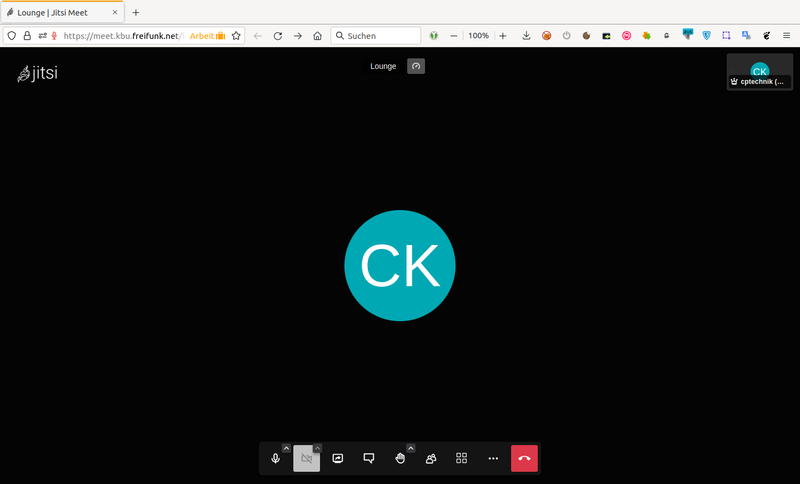The image size is (800, 484).
Task: Open connection performance indicator next to Lounge
Action: (x=416, y=66)
